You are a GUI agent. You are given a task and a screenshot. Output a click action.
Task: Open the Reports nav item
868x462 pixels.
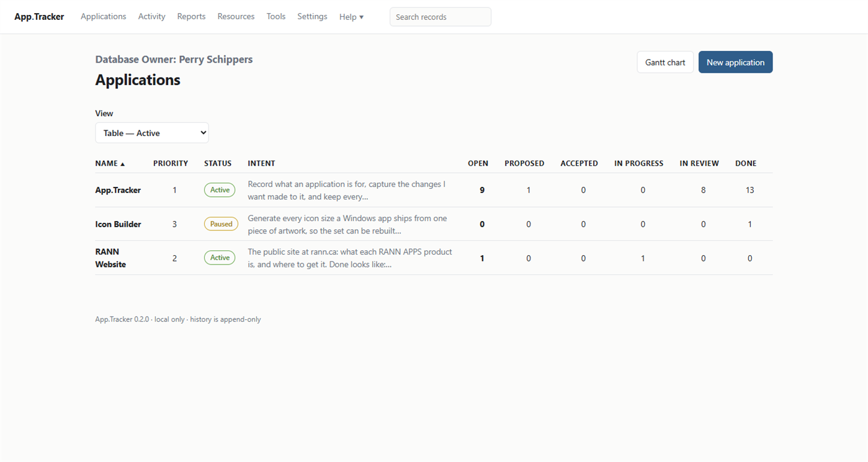pyautogui.click(x=191, y=17)
